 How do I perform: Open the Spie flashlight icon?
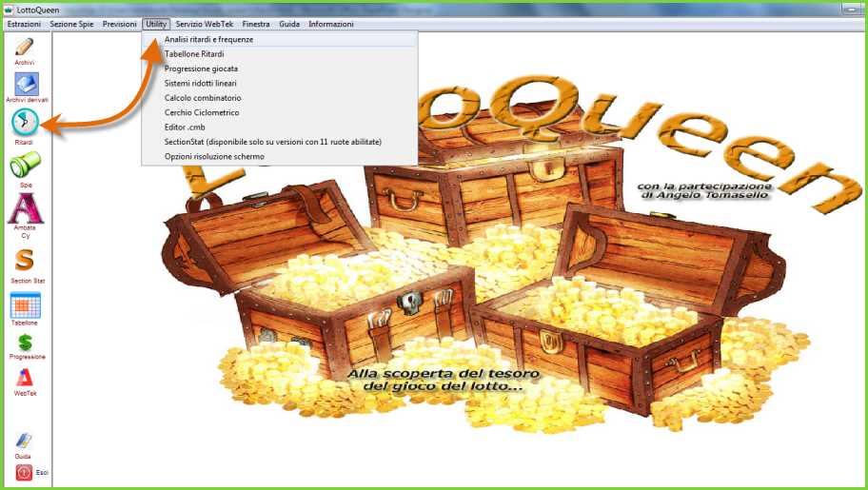click(25, 165)
